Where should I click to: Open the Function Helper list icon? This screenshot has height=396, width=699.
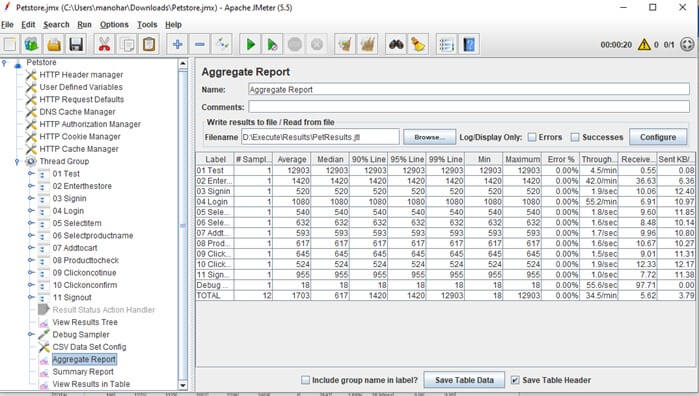(446, 45)
